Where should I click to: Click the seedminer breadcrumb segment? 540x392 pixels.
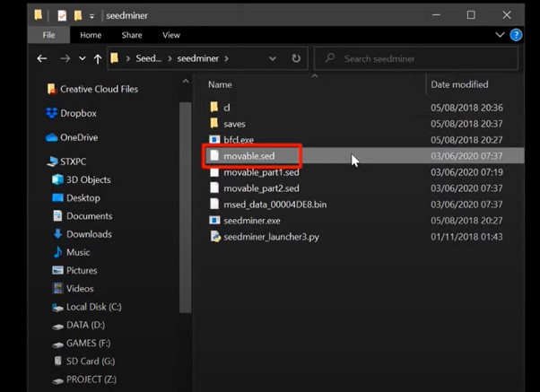tap(197, 58)
